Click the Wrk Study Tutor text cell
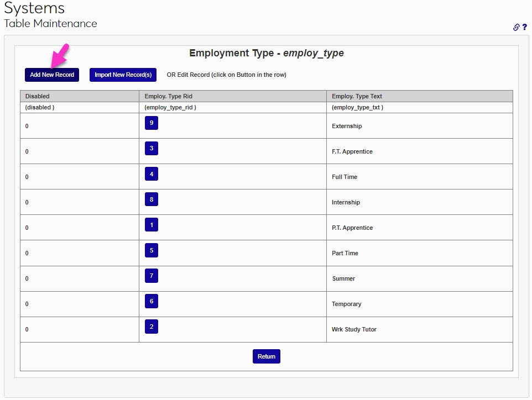Screen dimensions: 532x400 354,329
